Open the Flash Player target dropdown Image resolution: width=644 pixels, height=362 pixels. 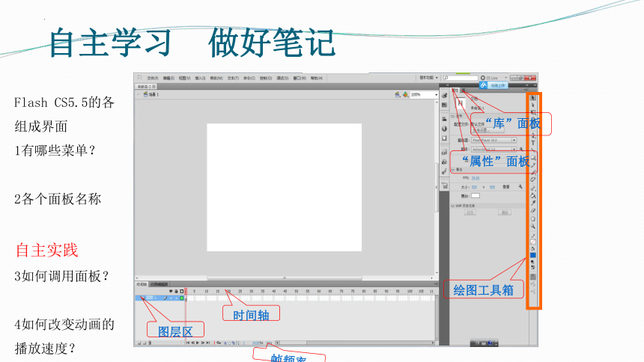493,140
